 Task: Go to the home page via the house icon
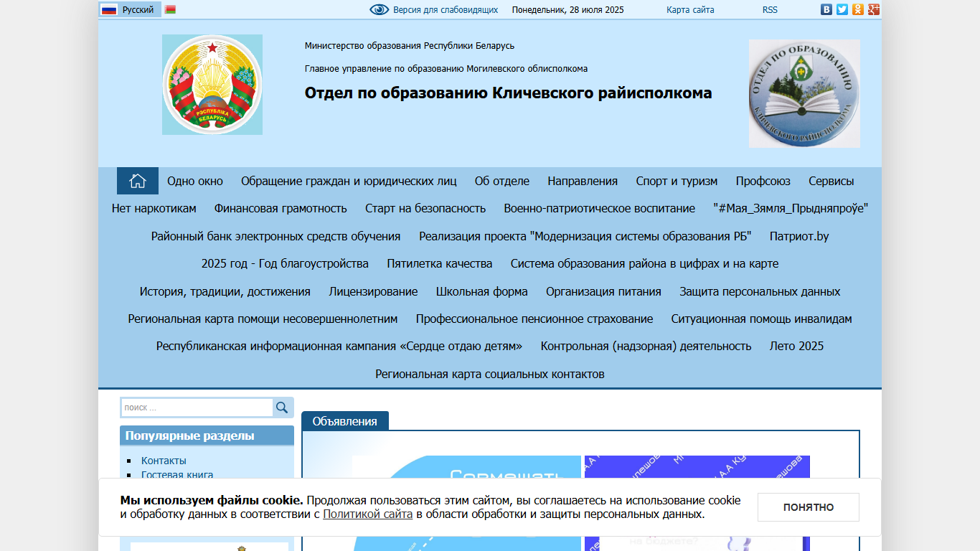pos(138,181)
